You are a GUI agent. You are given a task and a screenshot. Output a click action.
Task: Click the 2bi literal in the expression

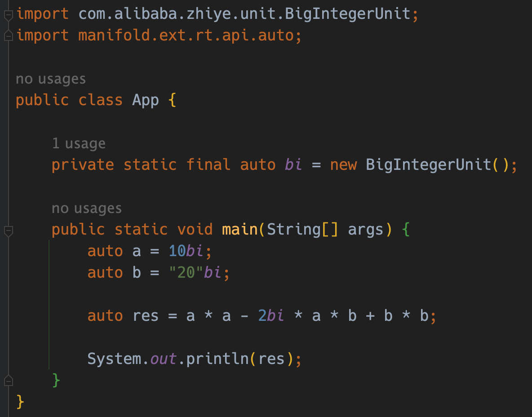(x=271, y=316)
